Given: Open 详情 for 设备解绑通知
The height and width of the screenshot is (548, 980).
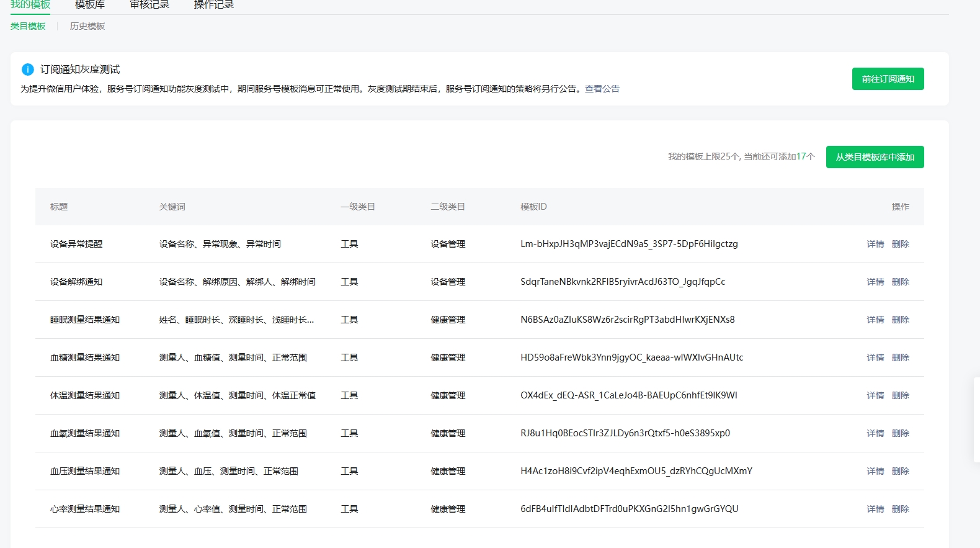Looking at the screenshot, I should pyautogui.click(x=875, y=282).
